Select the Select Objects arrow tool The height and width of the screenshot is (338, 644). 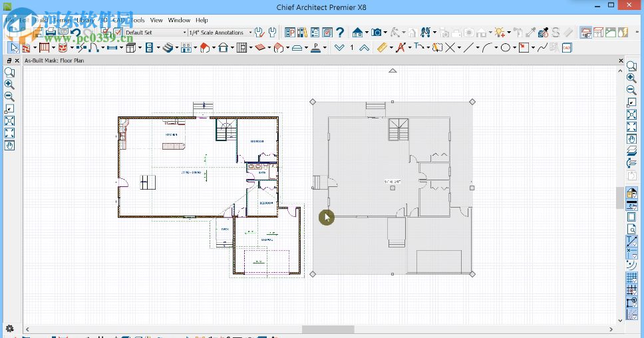(x=13, y=48)
